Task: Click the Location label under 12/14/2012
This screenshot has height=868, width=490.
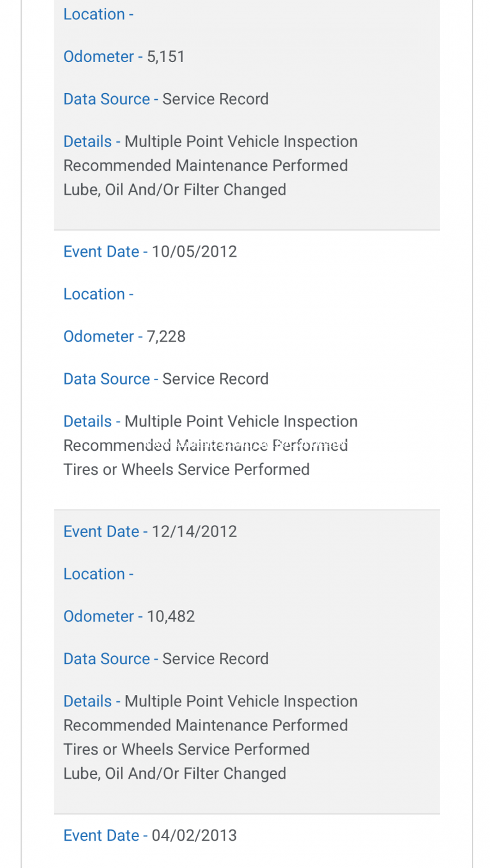Action: [99, 574]
